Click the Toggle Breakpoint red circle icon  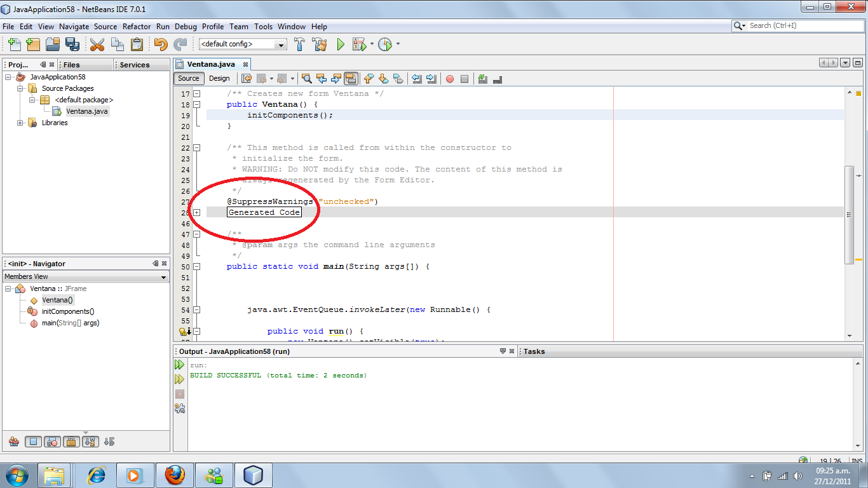pyautogui.click(x=450, y=78)
